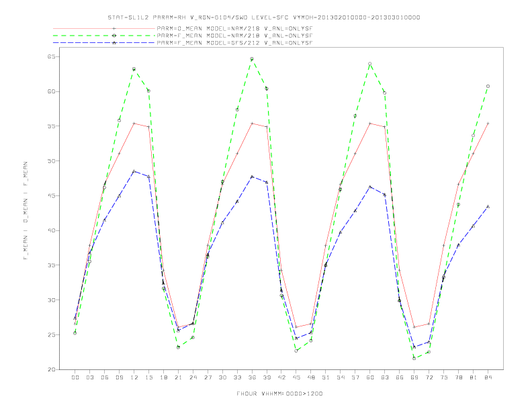Click blue GFS triangle marker at hour 84
The width and height of the screenshot is (532, 411).
coord(488,207)
